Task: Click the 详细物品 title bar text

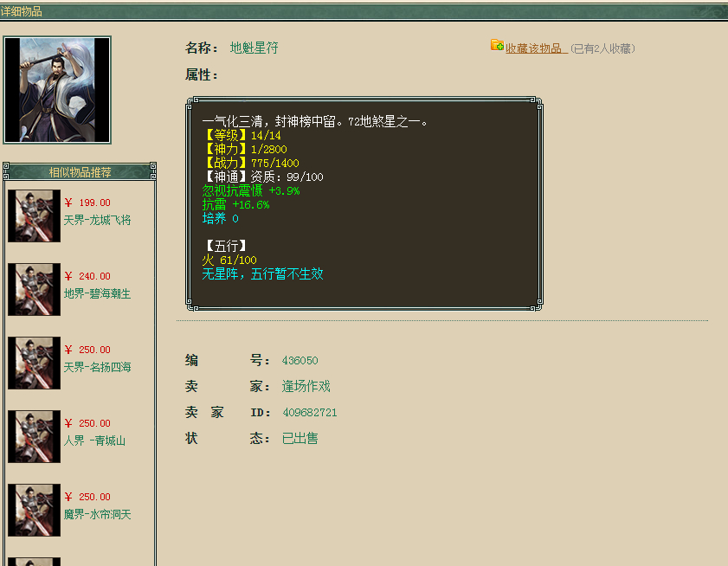Action: pyautogui.click(x=22, y=11)
